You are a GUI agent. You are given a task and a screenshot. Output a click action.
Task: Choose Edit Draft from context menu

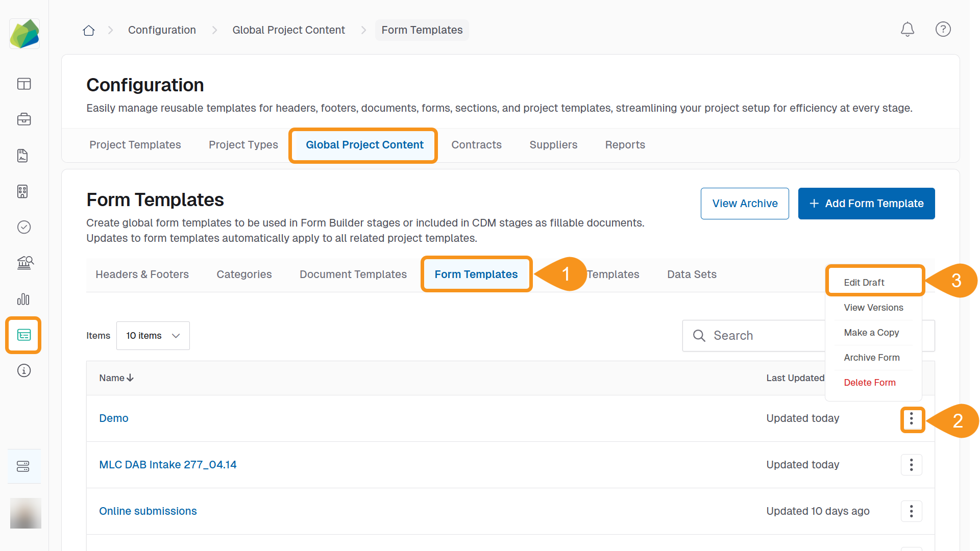pyautogui.click(x=864, y=282)
